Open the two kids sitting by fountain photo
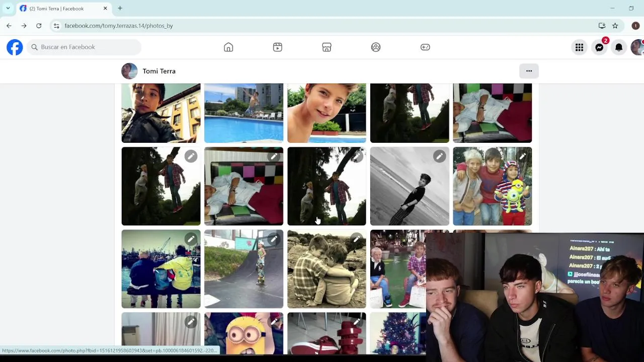Screen dimensions: 644x362 (398, 269)
